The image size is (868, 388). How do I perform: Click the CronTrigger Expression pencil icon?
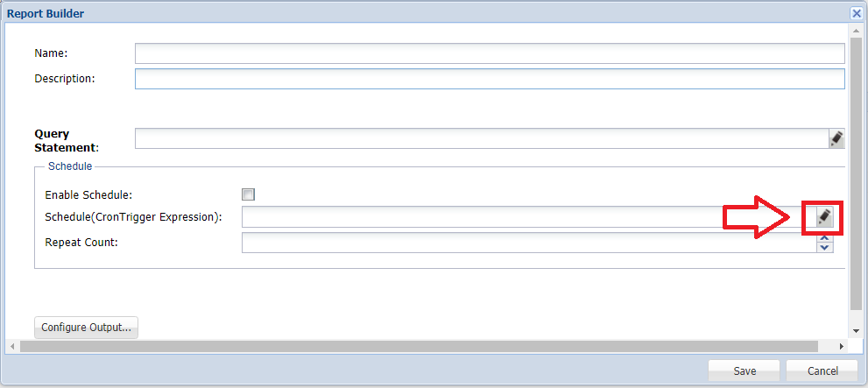click(823, 216)
